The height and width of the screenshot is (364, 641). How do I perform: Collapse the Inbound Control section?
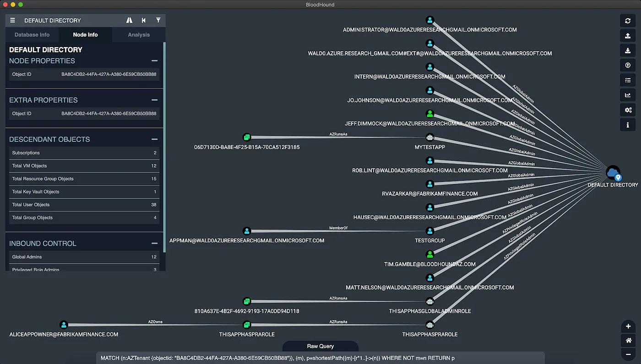[x=154, y=244]
